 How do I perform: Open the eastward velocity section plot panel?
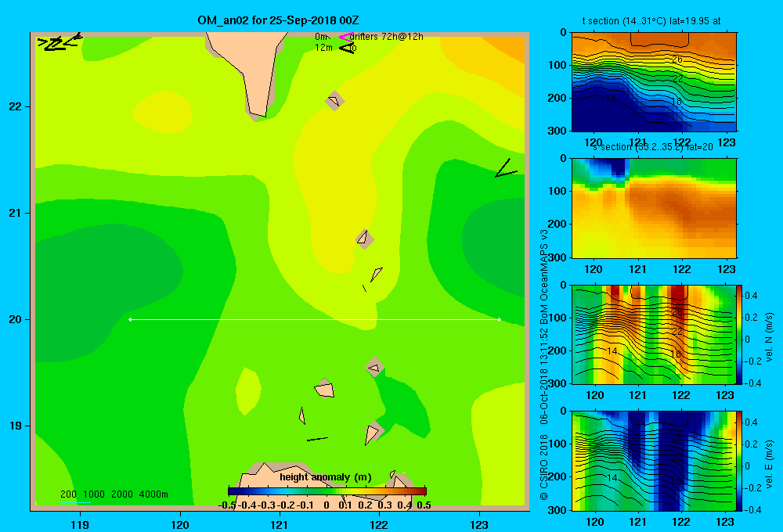point(654,461)
